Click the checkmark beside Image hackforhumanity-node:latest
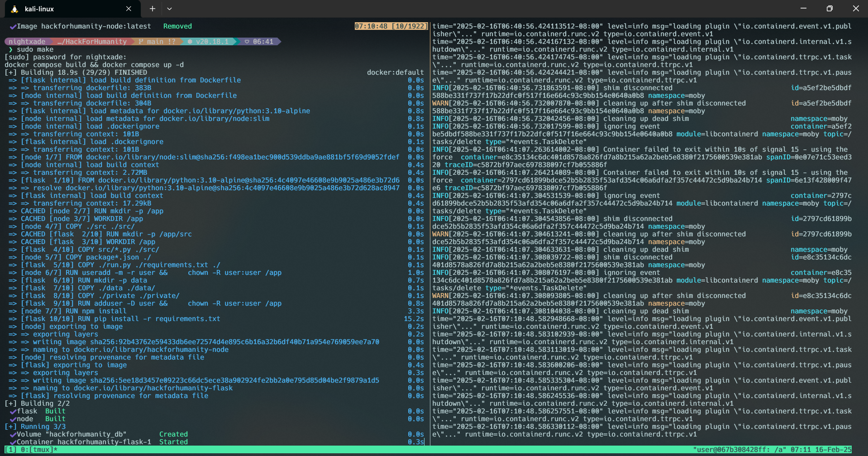This screenshot has width=868, height=456. 13,27
